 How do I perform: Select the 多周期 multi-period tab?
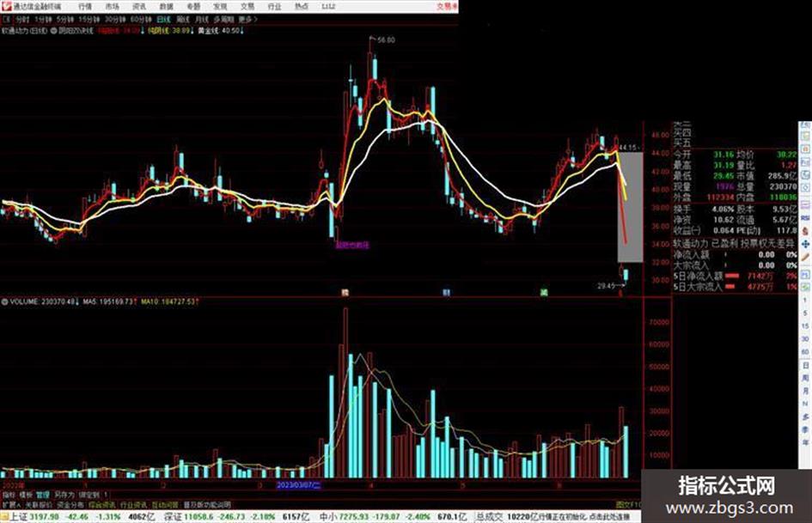point(223,19)
